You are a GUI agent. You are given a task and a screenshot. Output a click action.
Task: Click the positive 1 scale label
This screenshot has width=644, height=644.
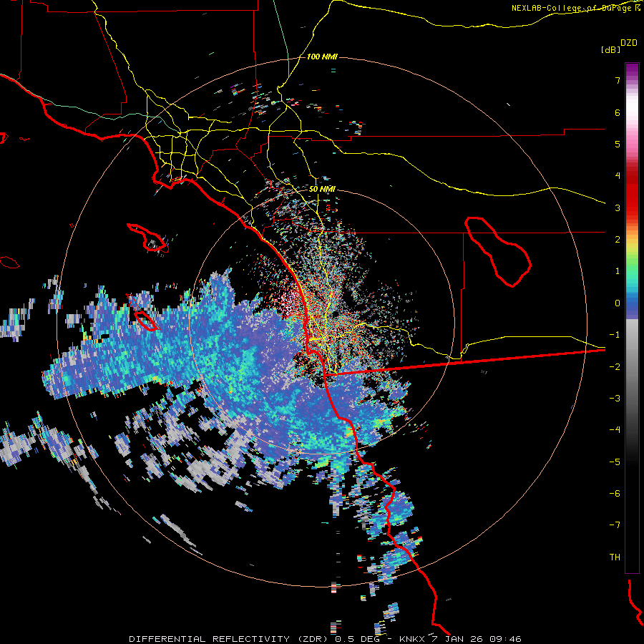tap(618, 271)
